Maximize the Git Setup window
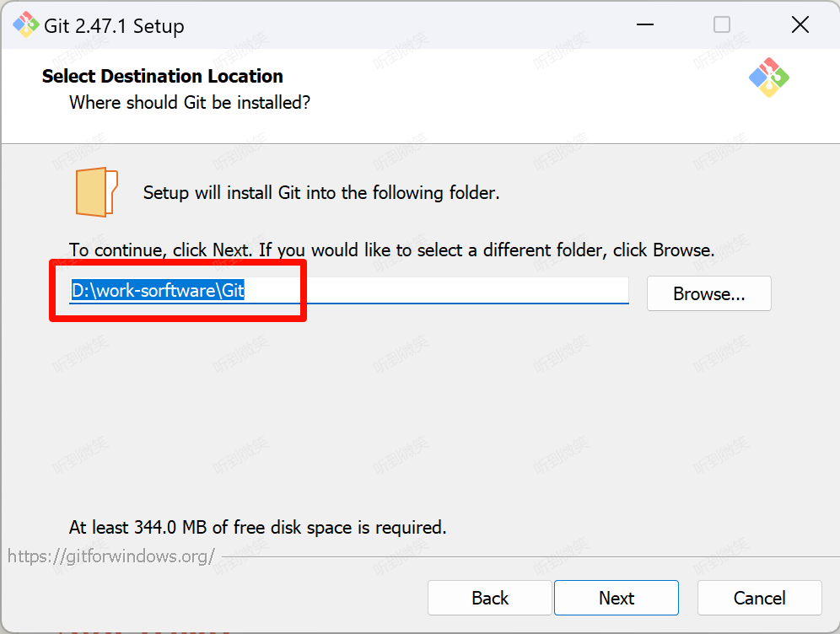This screenshot has height=634, width=840. [722, 24]
